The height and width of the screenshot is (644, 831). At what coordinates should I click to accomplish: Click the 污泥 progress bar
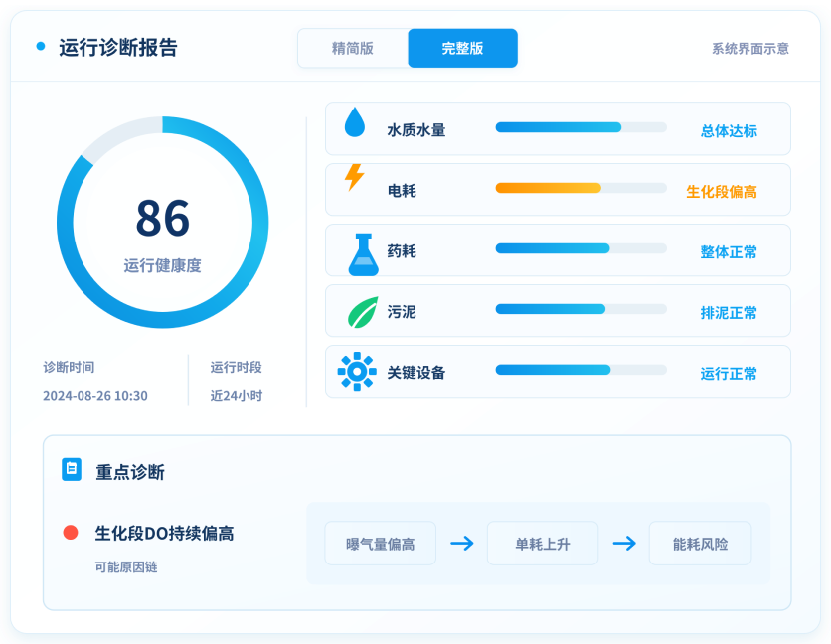pyautogui.click(x=581, y=309)
